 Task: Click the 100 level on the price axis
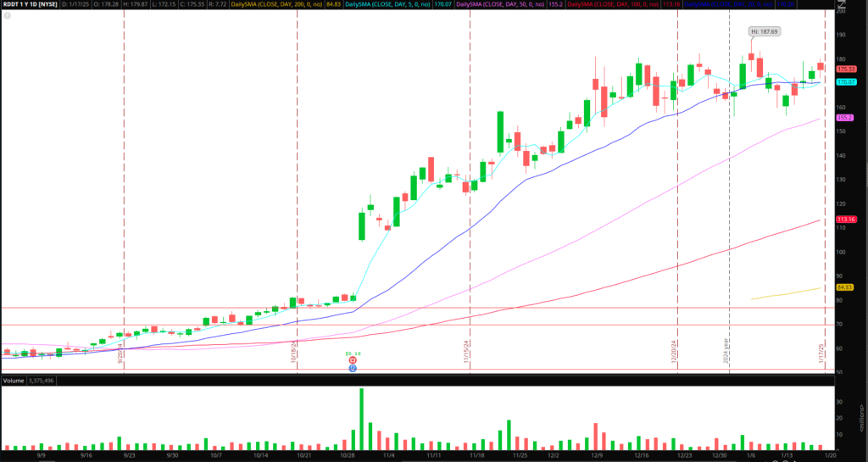click(841, 252)
